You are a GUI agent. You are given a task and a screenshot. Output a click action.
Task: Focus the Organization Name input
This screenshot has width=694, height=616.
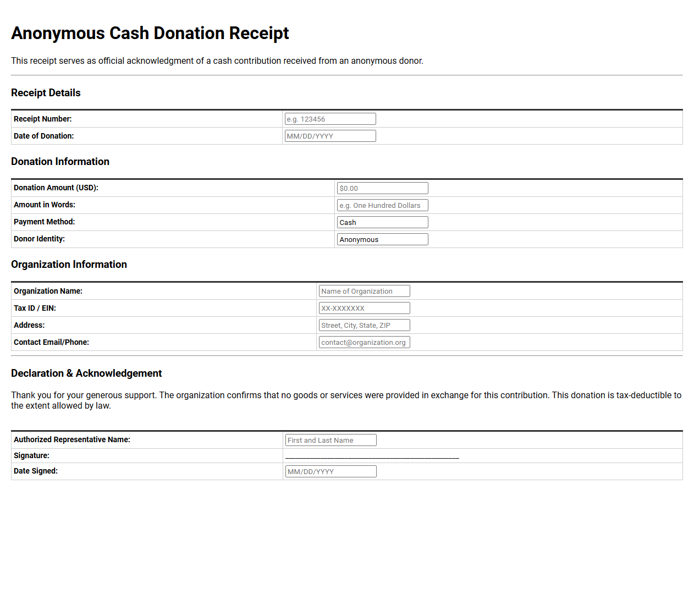(365, 291)
